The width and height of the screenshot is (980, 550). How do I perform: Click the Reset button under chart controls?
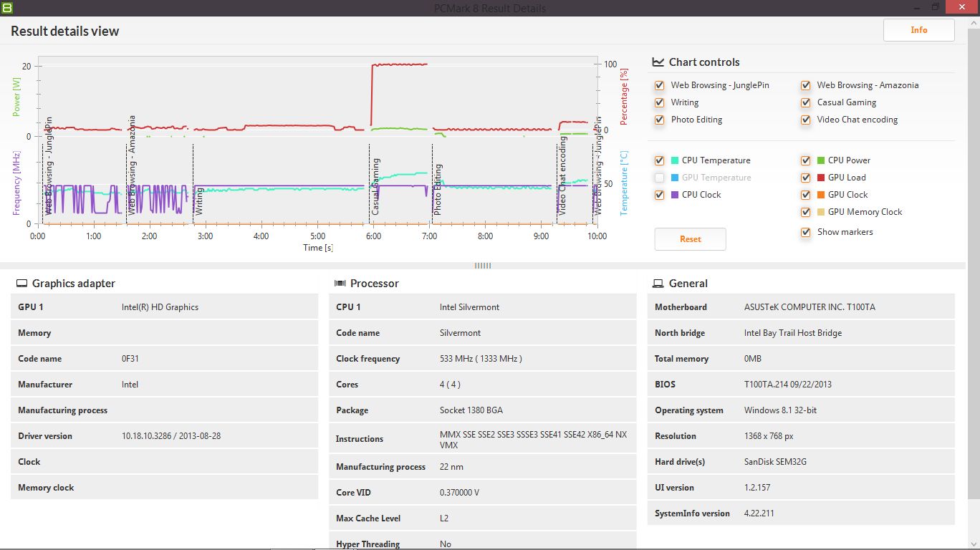coord(691,239)
